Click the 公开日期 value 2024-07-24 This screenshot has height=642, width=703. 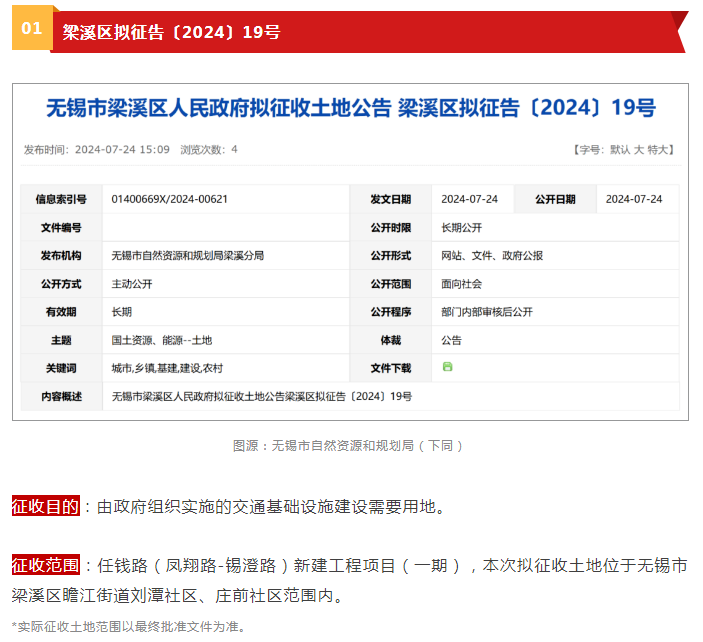click(634, 199)
